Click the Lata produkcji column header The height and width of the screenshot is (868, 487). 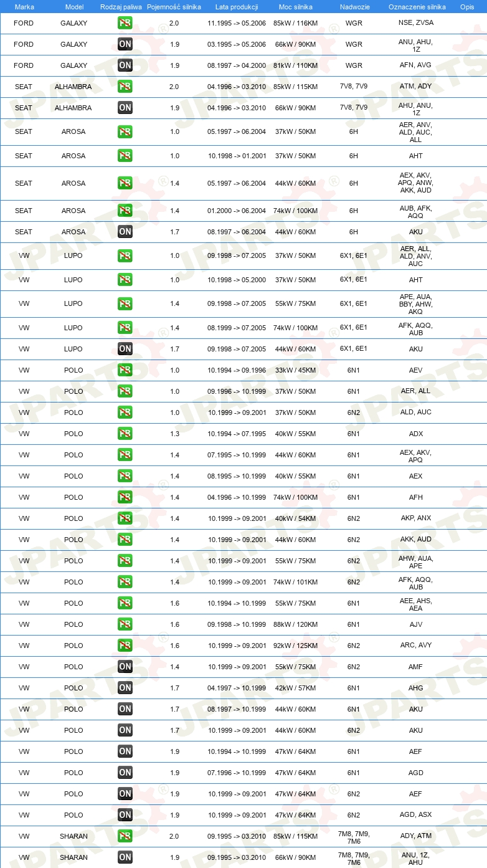tap(237, 6)
